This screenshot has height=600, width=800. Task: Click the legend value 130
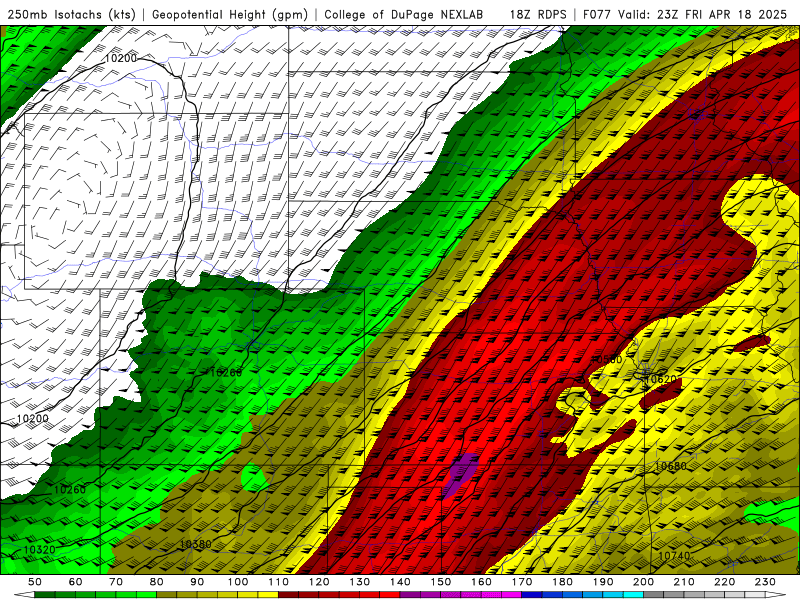point(360,582)
